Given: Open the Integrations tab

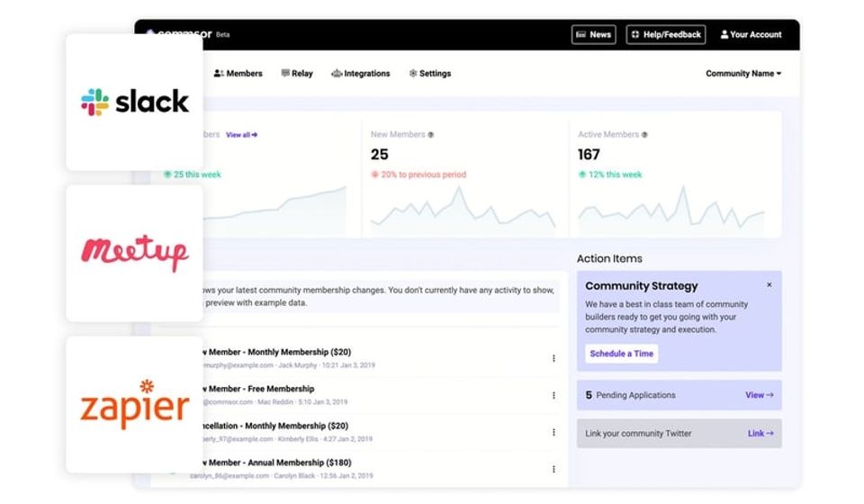Looking at the screenshot, I should [x=360, y=73].
